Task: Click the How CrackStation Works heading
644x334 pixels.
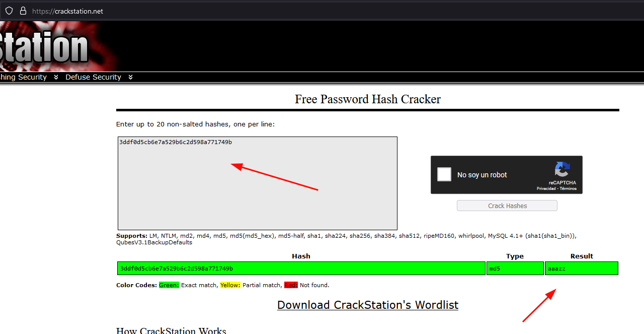Action: pos(171,331)
